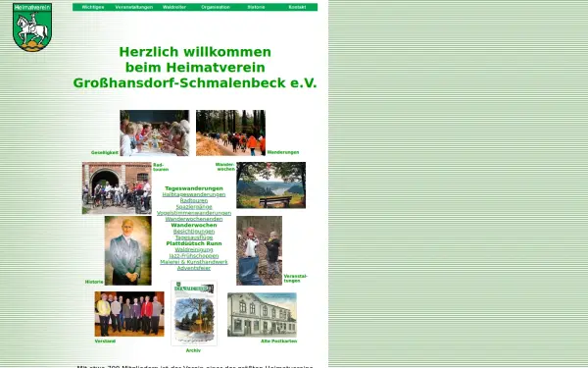
Task: Open the cyclists at brick archway photo
Action: tap(117, 188)
